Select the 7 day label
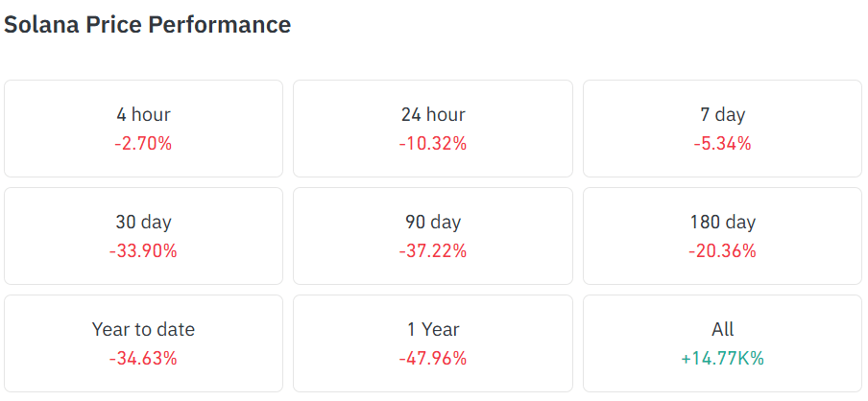 pyautogui.click(x=722, y=114)
